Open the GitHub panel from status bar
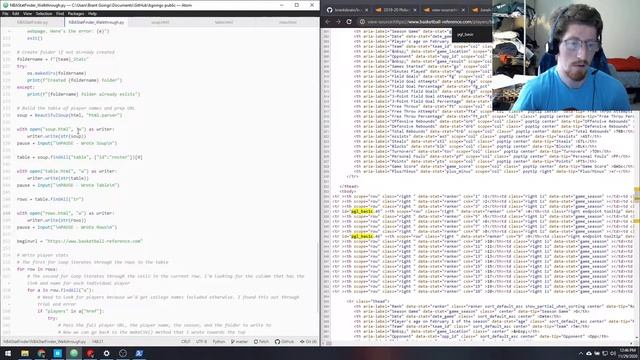 pyautogui.click(x=284, y=342)
